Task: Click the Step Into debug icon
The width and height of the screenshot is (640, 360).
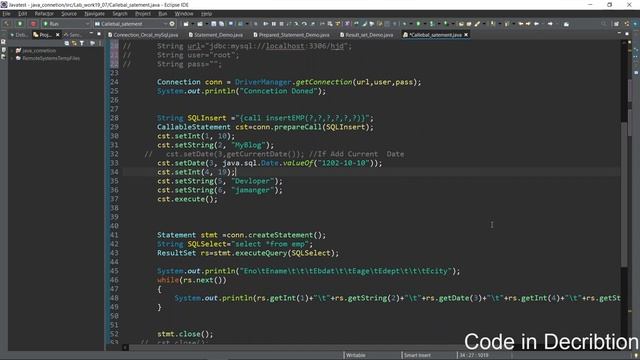Action: [x=296, y=24]
